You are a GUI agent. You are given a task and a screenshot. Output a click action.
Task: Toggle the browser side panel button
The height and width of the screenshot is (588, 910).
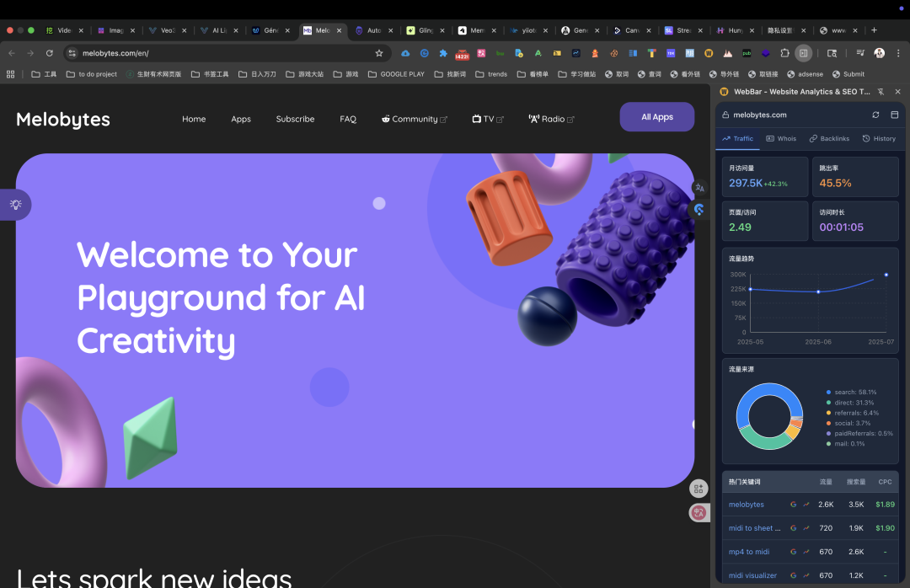[x=803, y=53]
